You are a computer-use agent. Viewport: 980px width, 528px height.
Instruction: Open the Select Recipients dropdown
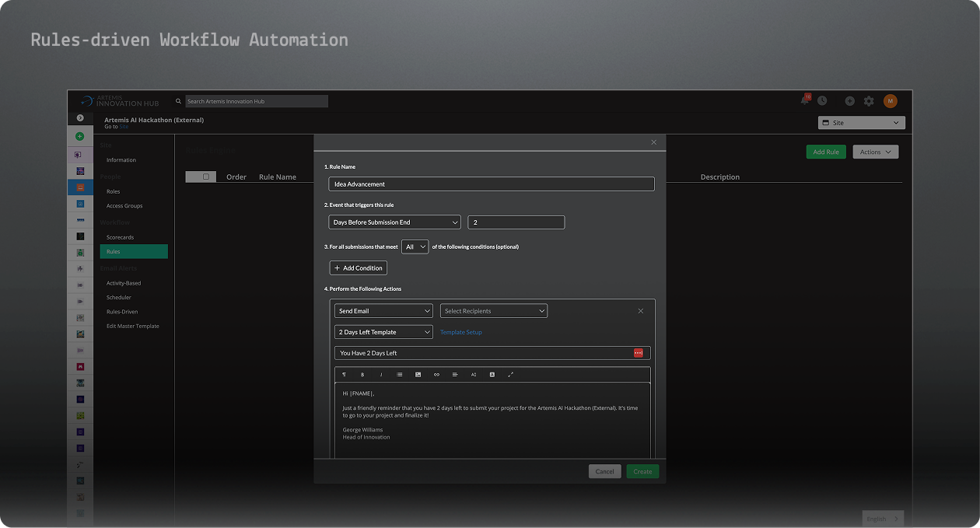[x=493, y=310]
